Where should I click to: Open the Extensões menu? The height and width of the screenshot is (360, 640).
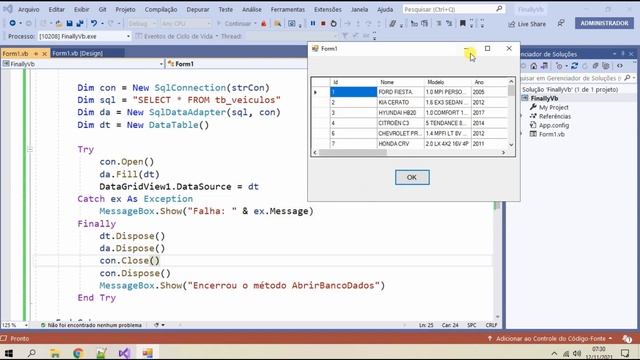(328, 9)
